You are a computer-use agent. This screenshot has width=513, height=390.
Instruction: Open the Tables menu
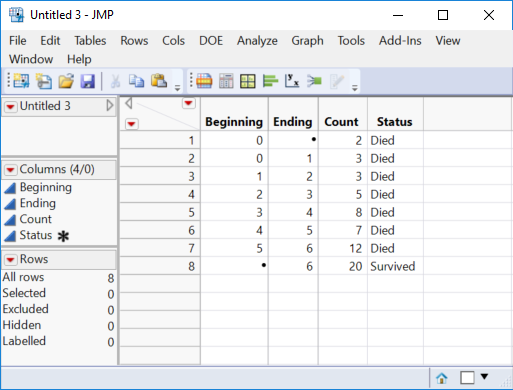pyautogui.click(x=90, y=41)
